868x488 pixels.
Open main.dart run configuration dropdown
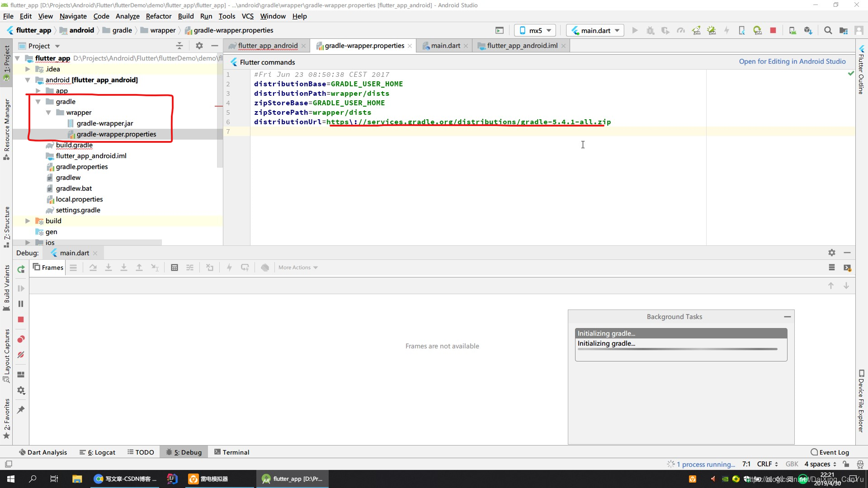pos(595,30)
